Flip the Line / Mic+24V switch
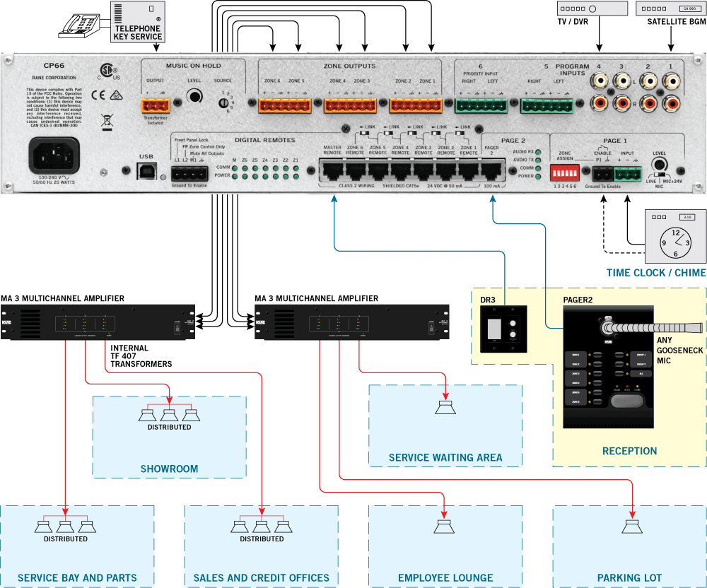The width and height of the screenshot is (707, 588). (x=659, y=175)
